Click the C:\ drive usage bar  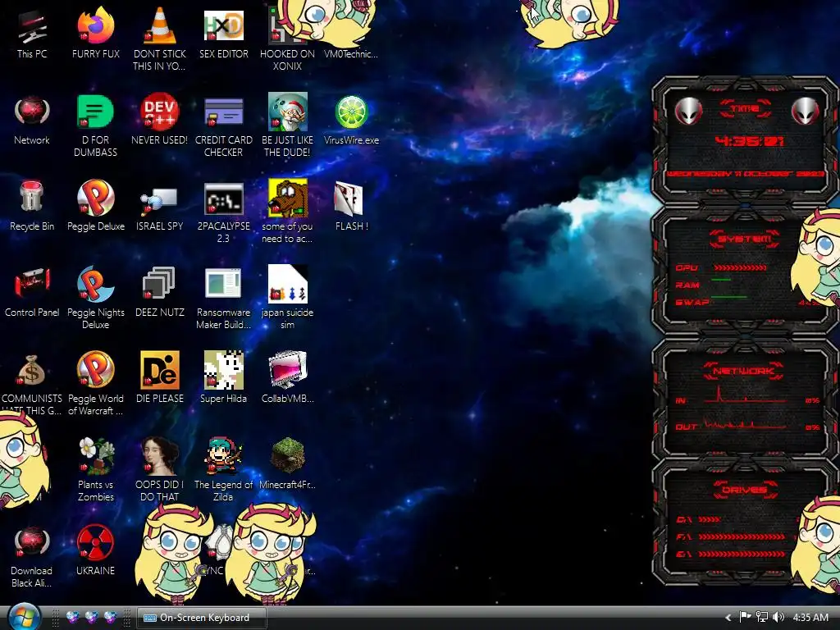point(710,519)
